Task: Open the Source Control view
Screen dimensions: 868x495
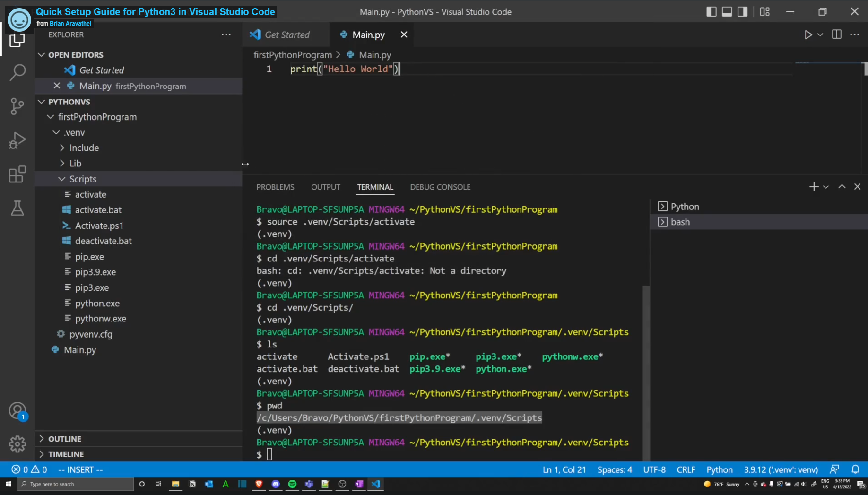Action: tap(17, 106)
